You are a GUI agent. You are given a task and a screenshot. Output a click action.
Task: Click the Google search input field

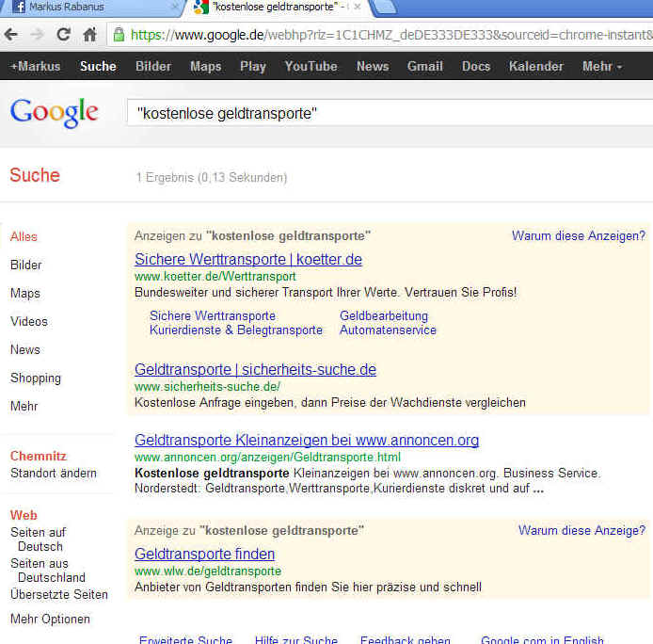point(390,113)
